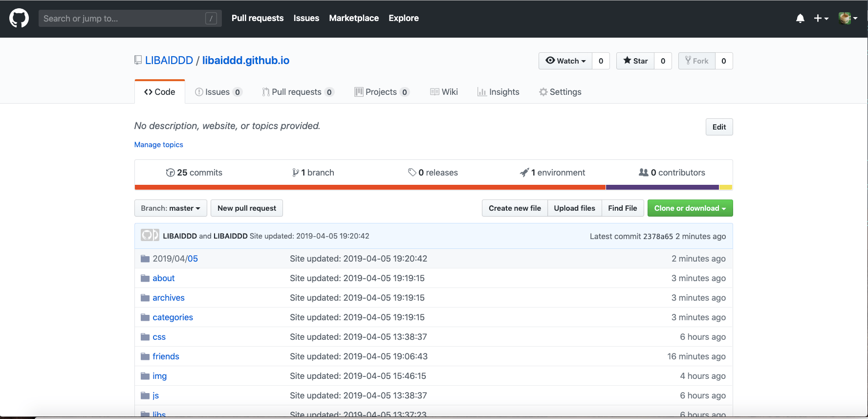Open commit message in archives folder row
This screenshot has width=868, height=419.
[357, 298]
